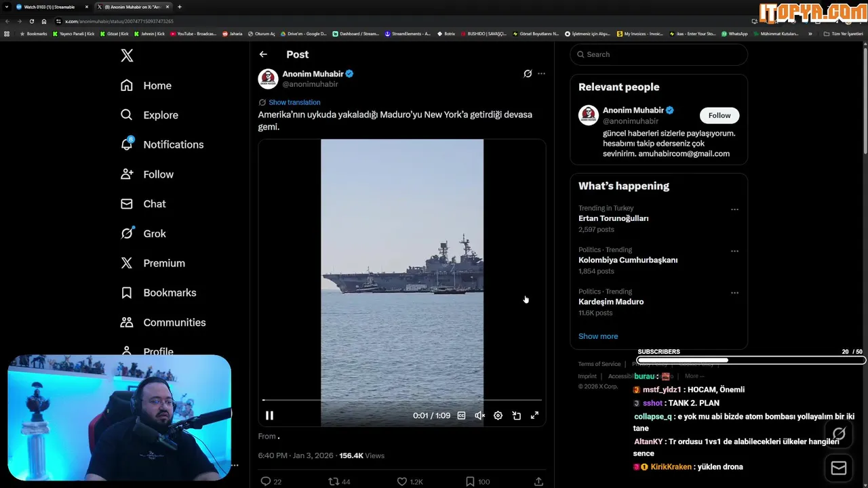
Task: Open more options for Kolombiya Cumhurbaşkanı trend
Action: pos(734,251)
